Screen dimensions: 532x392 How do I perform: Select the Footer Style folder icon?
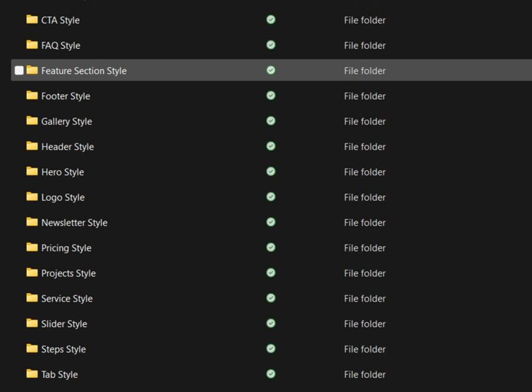click(x=32, y=95)
